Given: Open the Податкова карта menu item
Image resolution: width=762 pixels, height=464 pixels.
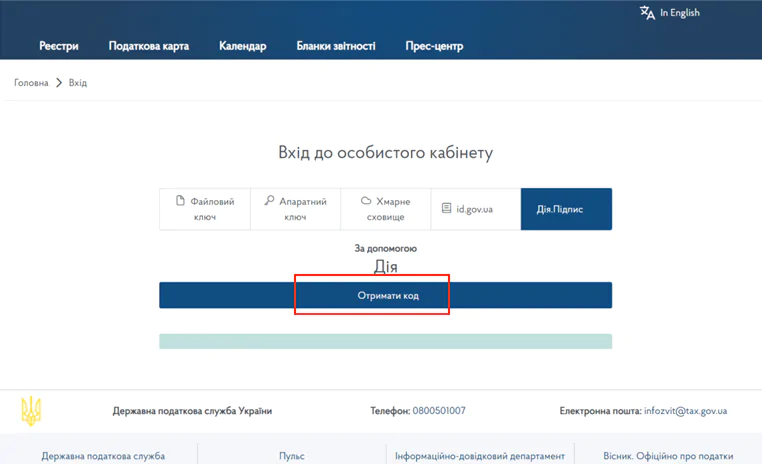Looking at the screenshot, I should [148, 46].
